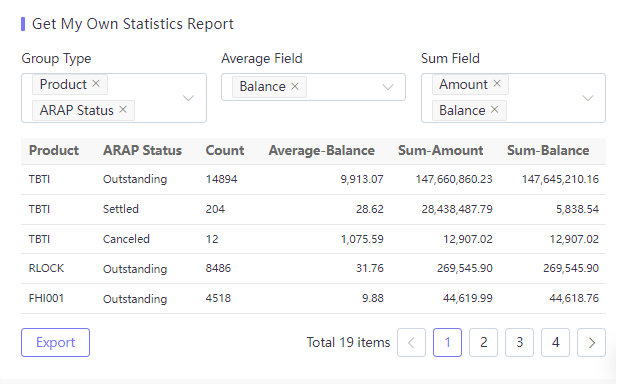Viewport: 633px width, 384px height.
Task: Click the Sum-Balance column header
Action: [x=548, y=151]
